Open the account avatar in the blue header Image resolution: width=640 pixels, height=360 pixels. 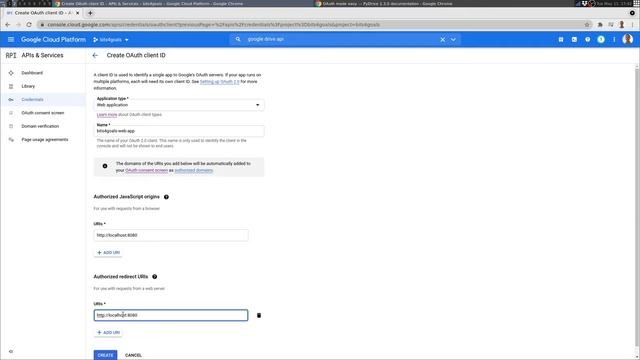[628, 39]
